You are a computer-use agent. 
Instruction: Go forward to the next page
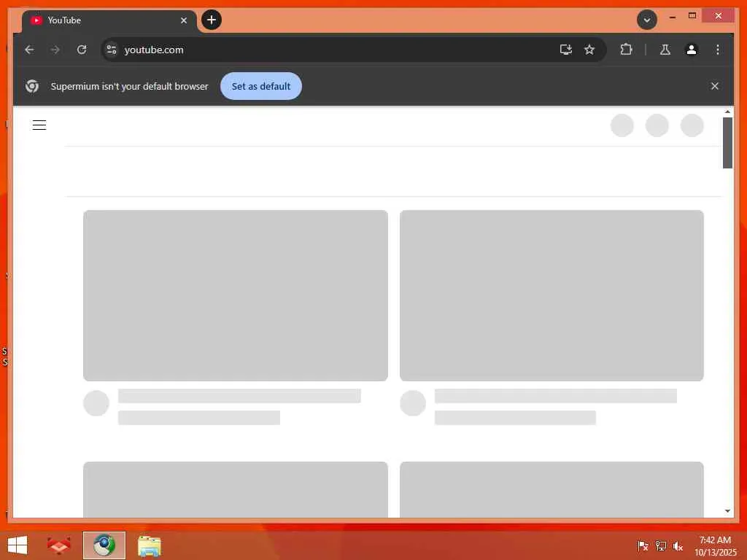55,50
